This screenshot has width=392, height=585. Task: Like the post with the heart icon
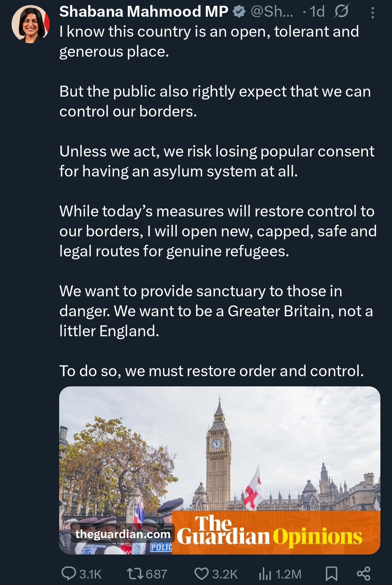(201, 573)
